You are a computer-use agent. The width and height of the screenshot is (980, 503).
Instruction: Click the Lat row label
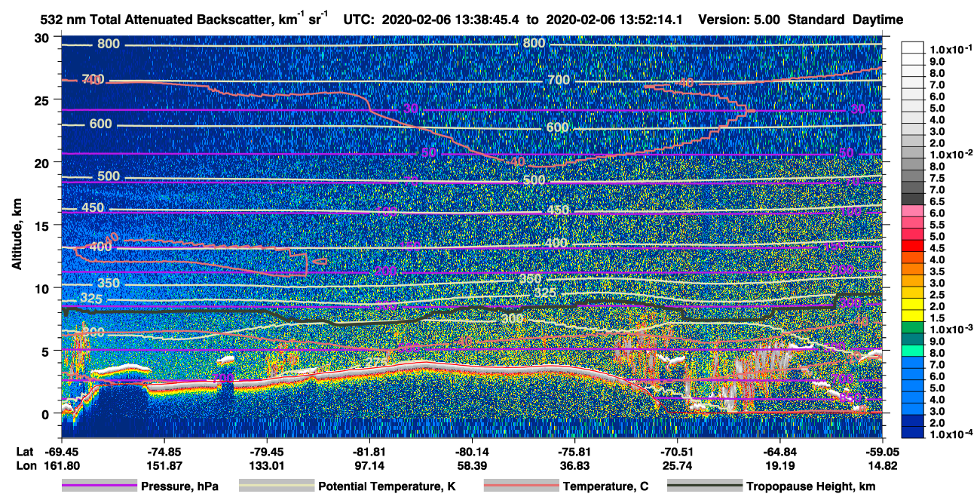pos(26,452)
